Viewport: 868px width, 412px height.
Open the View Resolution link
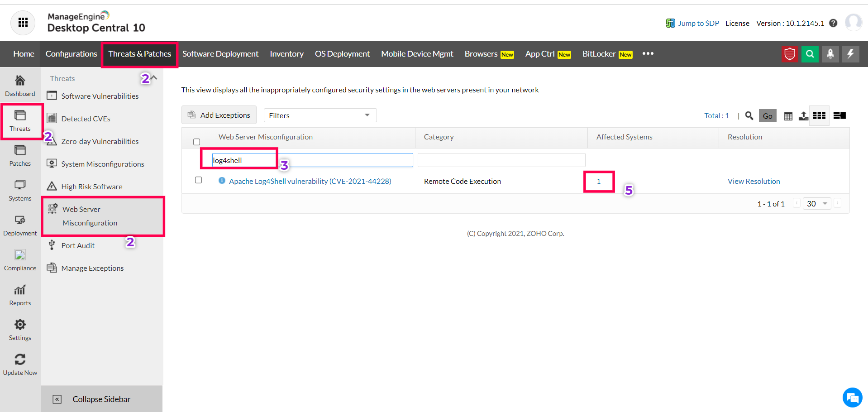[x=754, y=181]
